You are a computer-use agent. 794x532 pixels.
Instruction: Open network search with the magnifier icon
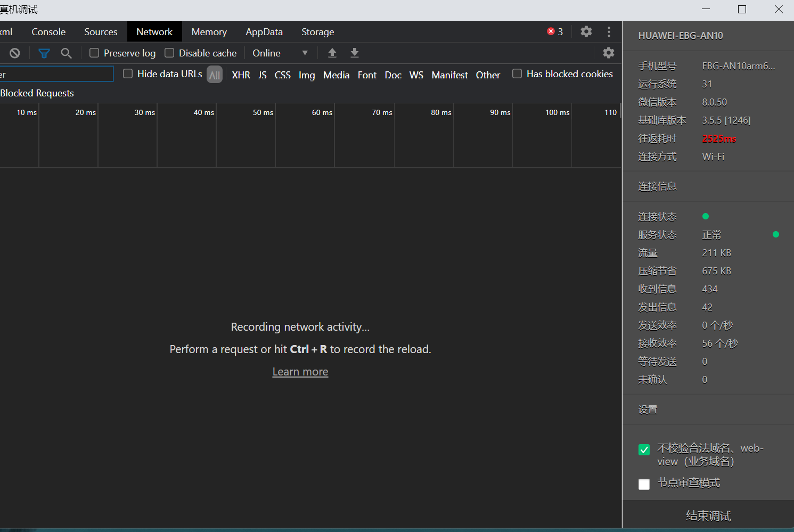point(66,53)
